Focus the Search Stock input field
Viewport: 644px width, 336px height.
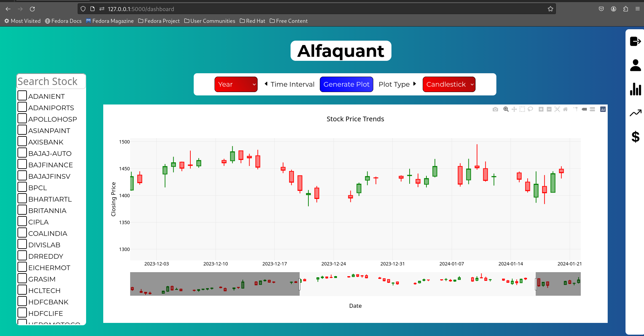[x=51, y=81]
